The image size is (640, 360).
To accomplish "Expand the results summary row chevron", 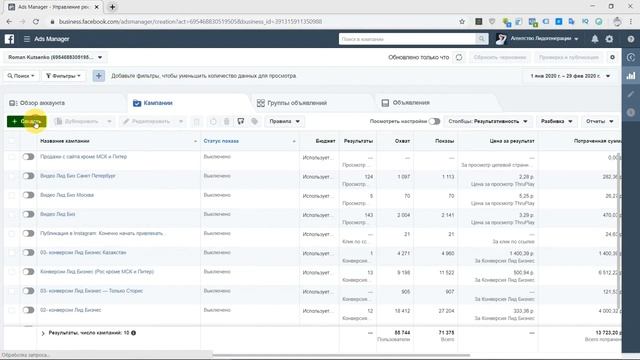I will click(43, 333).
